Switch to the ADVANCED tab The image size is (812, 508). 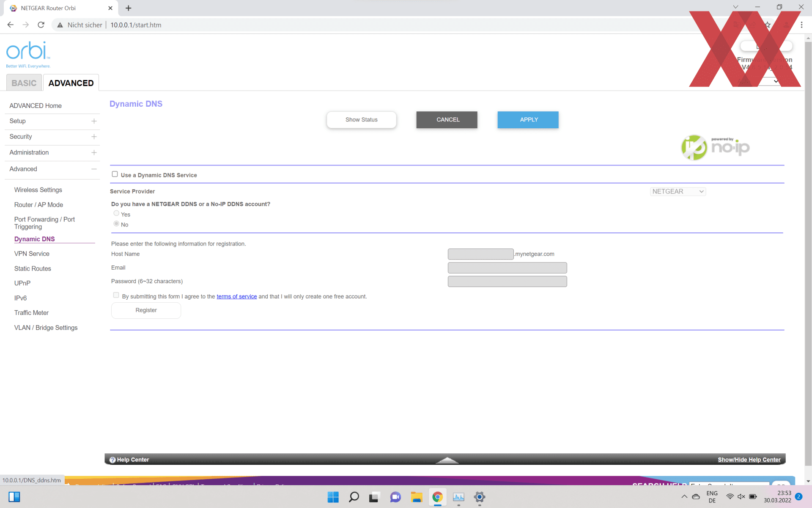click(x=71, y=83)
